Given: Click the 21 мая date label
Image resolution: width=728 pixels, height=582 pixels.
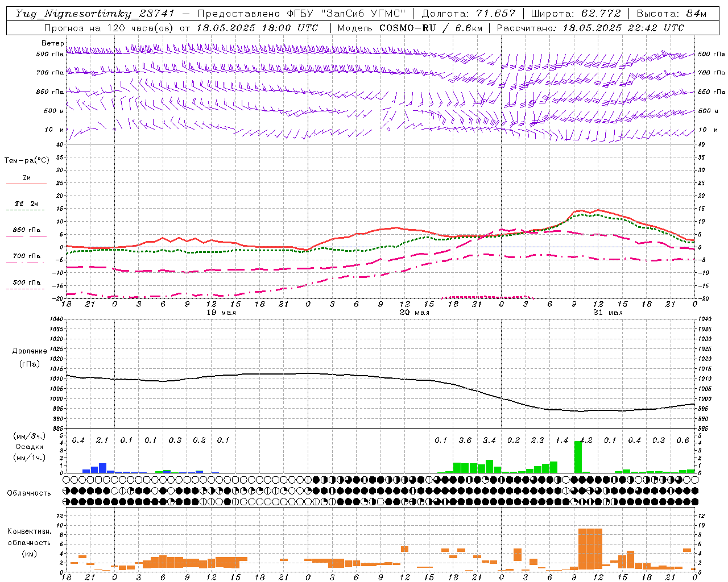Looking at the screenshot, I should [608, 313].
